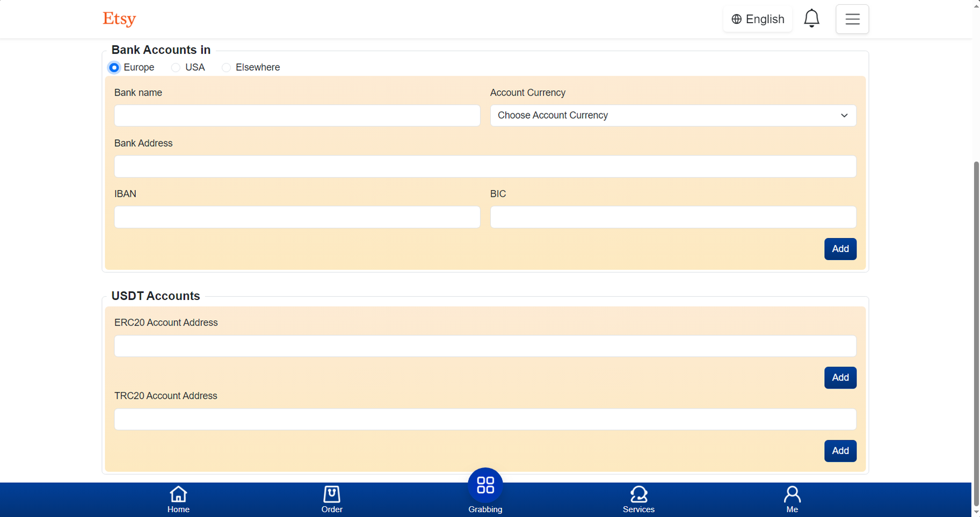Select the USA radio button
The height and width of the screenshot is (517, 980).
176,68
